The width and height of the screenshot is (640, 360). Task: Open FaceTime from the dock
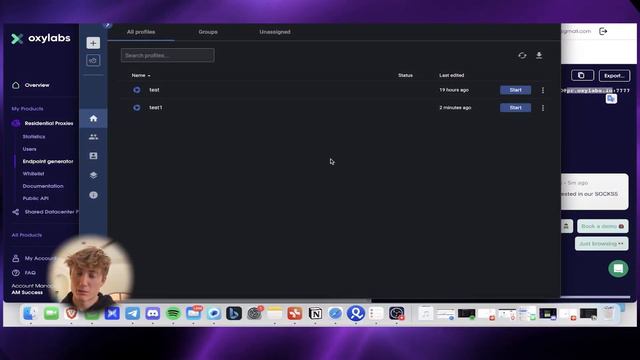click(51, 313)
